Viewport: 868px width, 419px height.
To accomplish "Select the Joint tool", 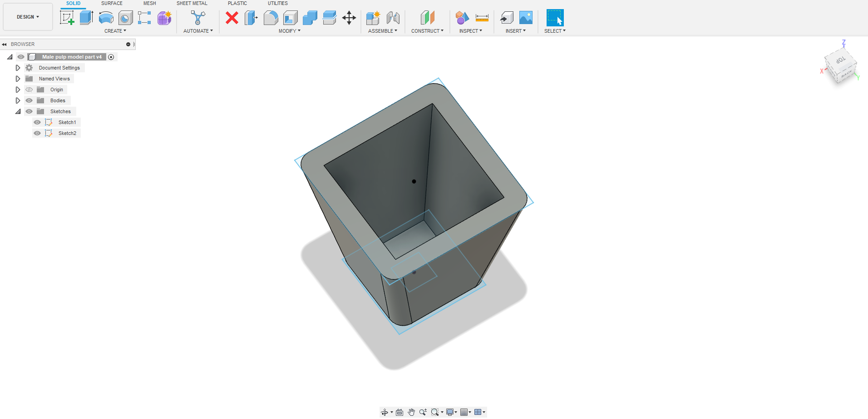I will 393,18.
